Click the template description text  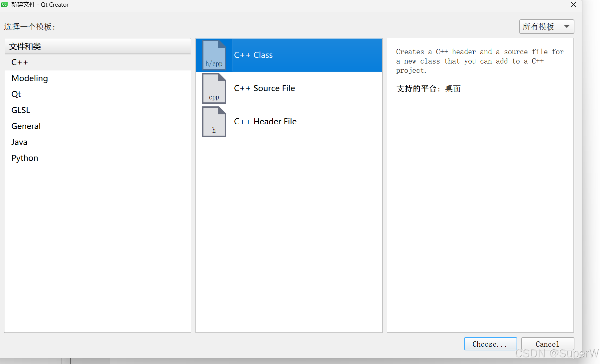(x=480, y=61)
